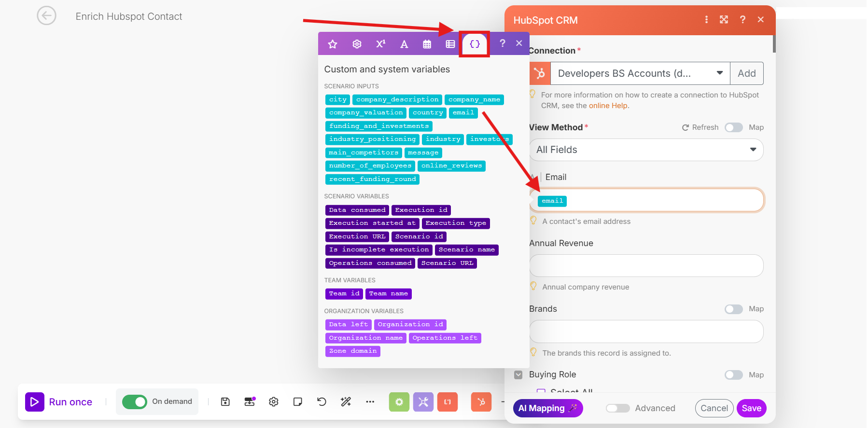Open the more options ellipsis in the toolbar
Viewport: 868px width, 428px height.
370,401
